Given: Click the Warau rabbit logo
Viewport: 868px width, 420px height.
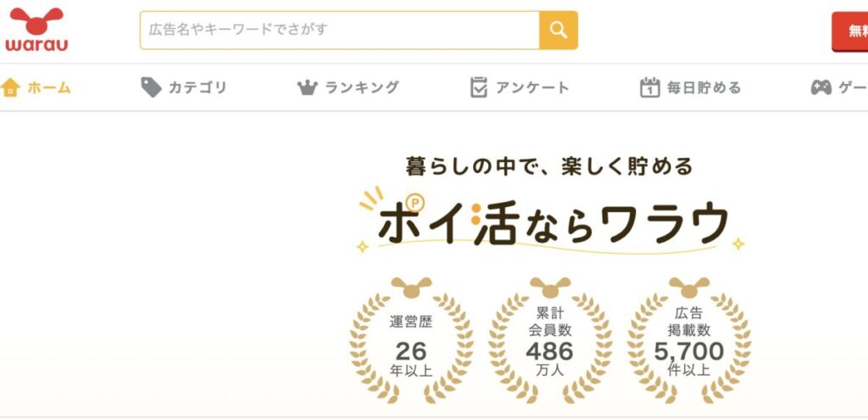Looking at the screenshot, I should tap(36, 31).
